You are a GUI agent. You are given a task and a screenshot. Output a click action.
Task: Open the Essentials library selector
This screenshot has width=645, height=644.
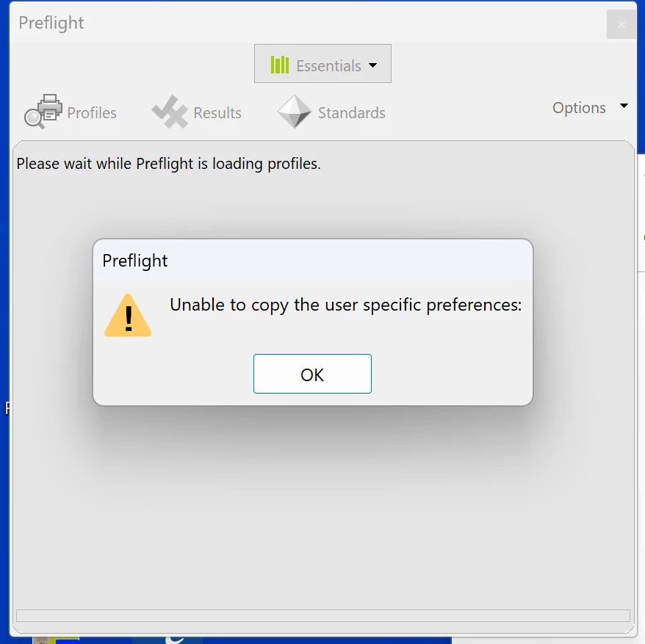(322, 64)
